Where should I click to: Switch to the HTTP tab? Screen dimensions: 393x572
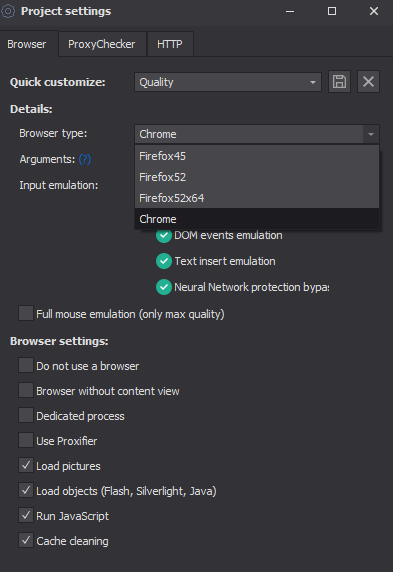pos(170,44)
